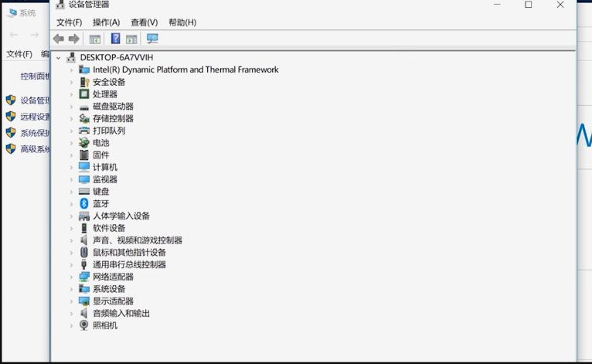Open the 查看(V) menu
Screen dimensions: 592x364
coord(144,22)
